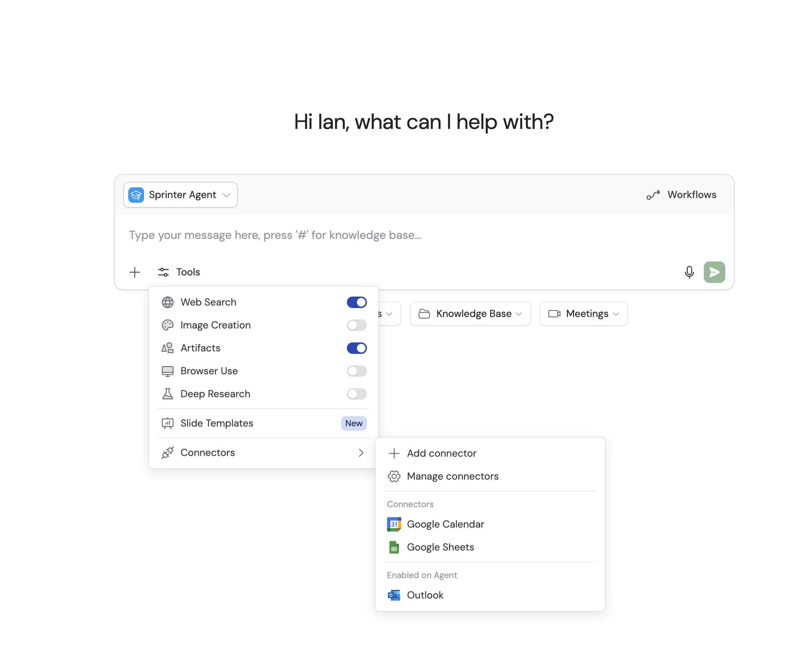
Task: Expand the Meetings dropdown
Action: [x=583, y=314]
